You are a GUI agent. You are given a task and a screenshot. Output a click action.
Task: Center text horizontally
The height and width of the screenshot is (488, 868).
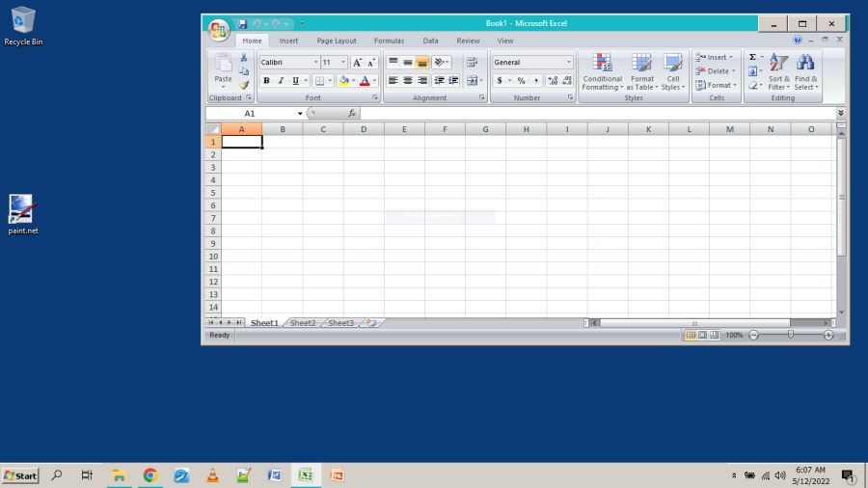tap(407, 81)
